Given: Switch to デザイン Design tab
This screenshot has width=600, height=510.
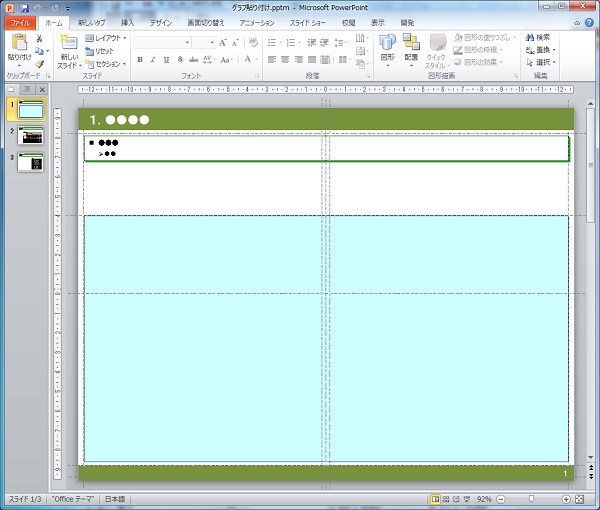Looking at the screenshot, I should pos(161,23).
